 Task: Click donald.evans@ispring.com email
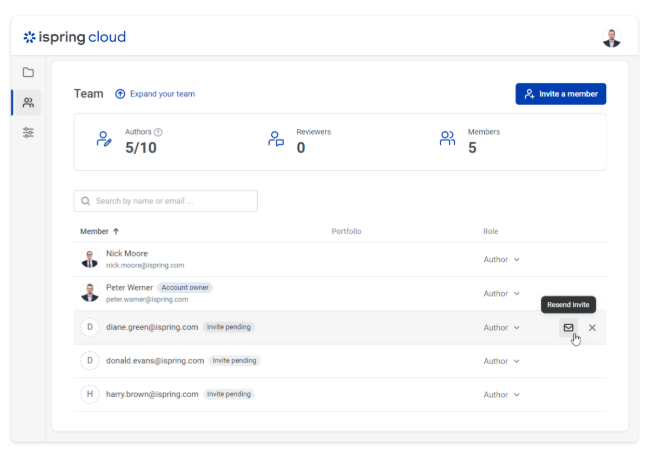coord(155,361)
